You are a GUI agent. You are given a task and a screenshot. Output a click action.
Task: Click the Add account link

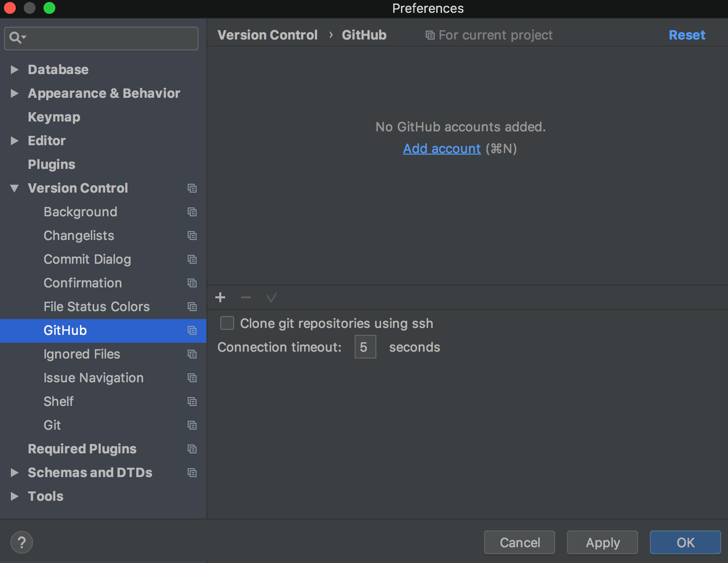click(x=442, y=149)
